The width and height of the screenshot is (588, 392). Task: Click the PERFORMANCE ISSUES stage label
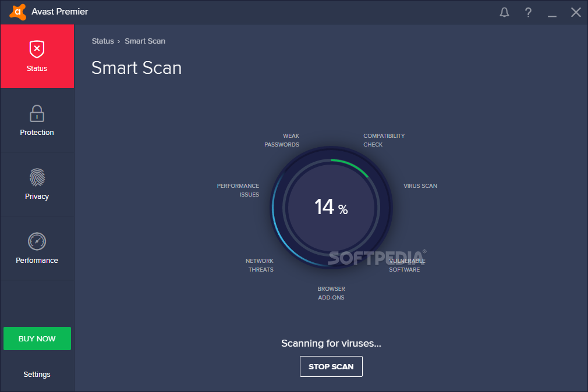[x=238, y=190]
